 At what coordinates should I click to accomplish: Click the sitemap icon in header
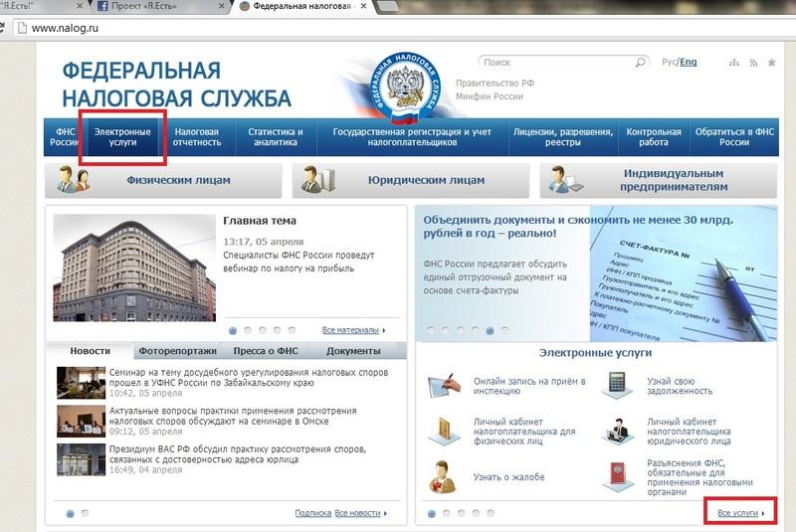tap(733, 63)
